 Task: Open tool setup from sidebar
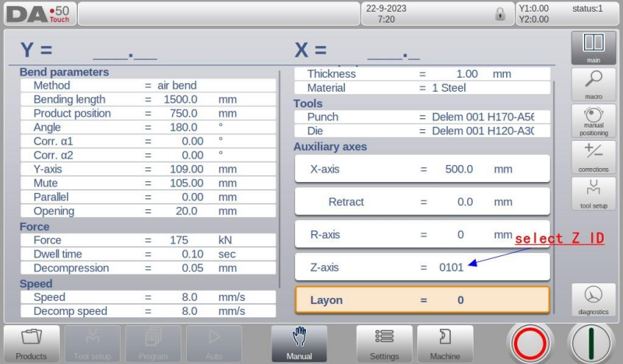pyautogui.click(x=593, y=193)
